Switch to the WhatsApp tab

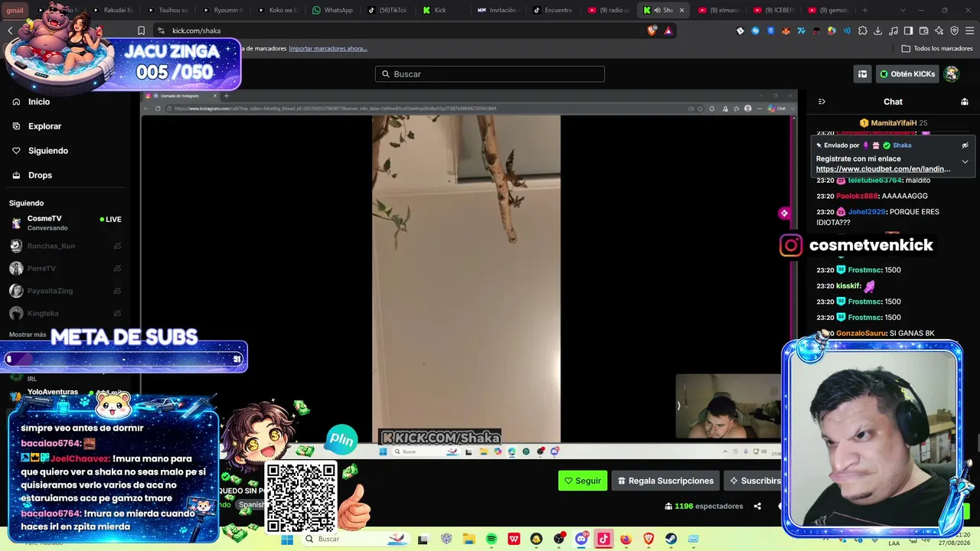[333, 10]
